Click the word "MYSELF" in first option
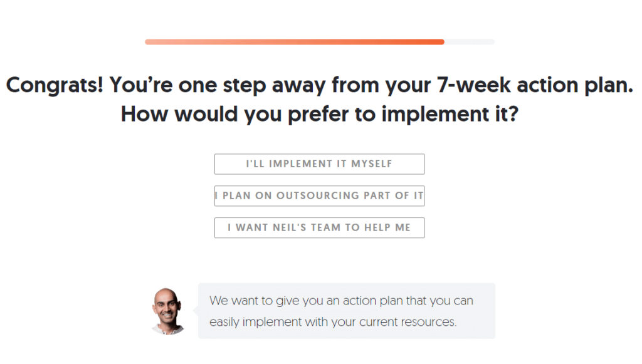 372,164
